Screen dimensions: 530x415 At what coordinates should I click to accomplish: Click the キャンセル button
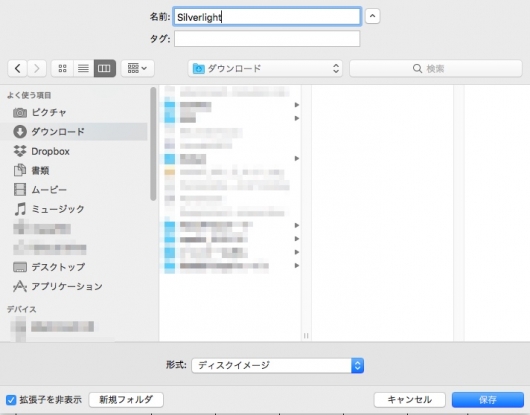coord(409,400)
